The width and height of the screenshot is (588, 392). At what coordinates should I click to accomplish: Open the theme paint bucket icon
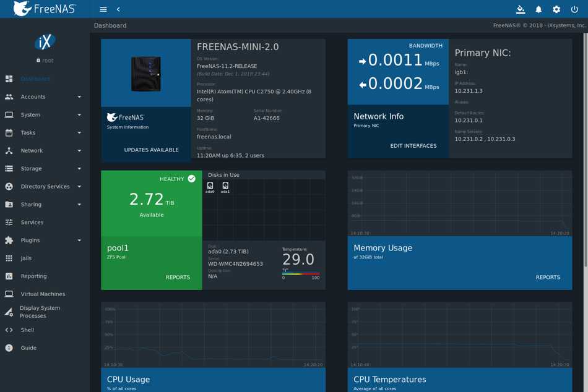[521, 9]
